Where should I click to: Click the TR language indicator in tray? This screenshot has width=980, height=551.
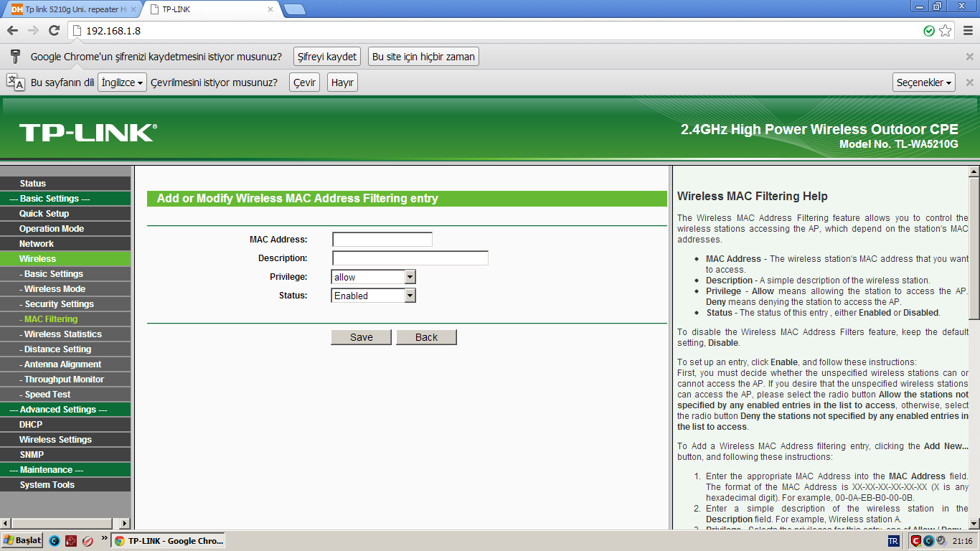coord(893,541)
